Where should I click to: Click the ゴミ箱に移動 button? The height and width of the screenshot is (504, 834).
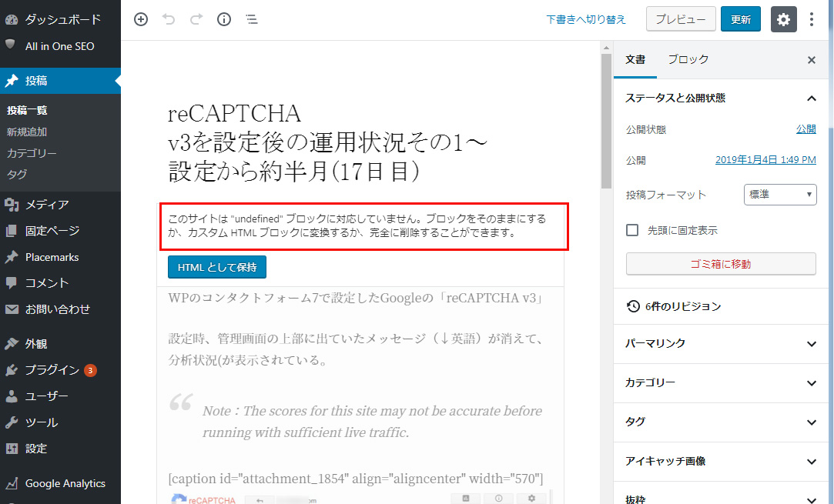tap(721, 264)
